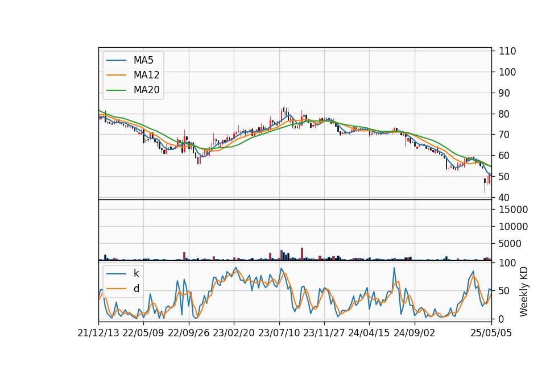This screenshot has width=546, height=392.
Task: Click the 80 price axis label
Action: (504, 114)
